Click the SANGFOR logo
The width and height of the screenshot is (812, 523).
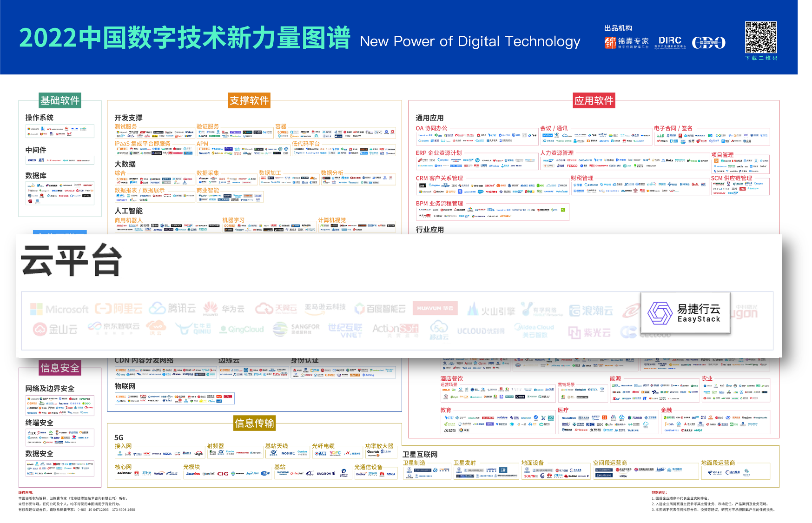296,329
